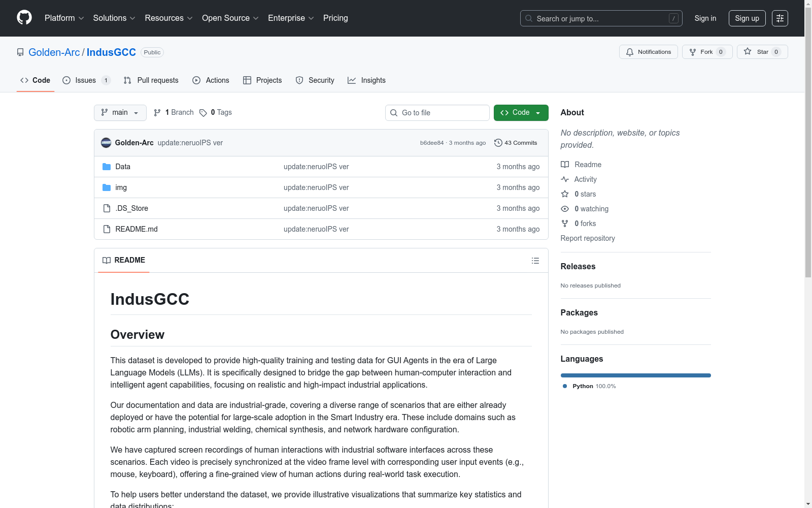Screen dimensions: 812x508
Task: Expand the Resources menu
Action: coord(168,18)
